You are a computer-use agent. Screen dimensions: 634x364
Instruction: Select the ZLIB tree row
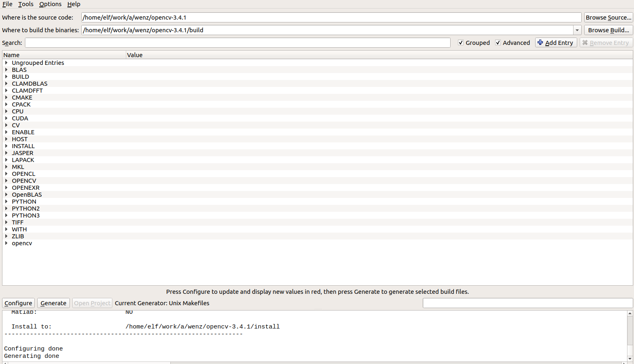point(317,236)
